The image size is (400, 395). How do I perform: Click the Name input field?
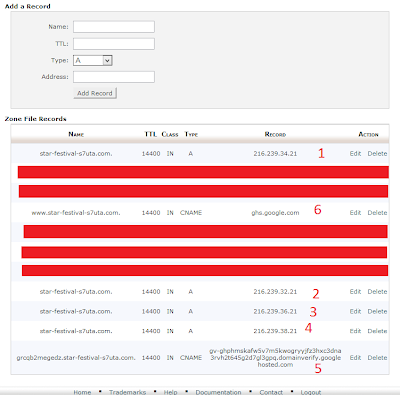click(x=114, y=27)
